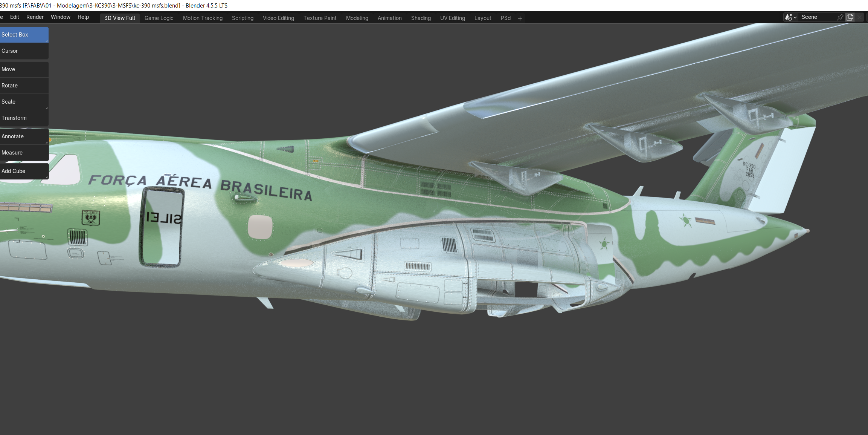868x435 pixels.
Task: Toggle the scene pin icon
Action: [x=840, y=17]
